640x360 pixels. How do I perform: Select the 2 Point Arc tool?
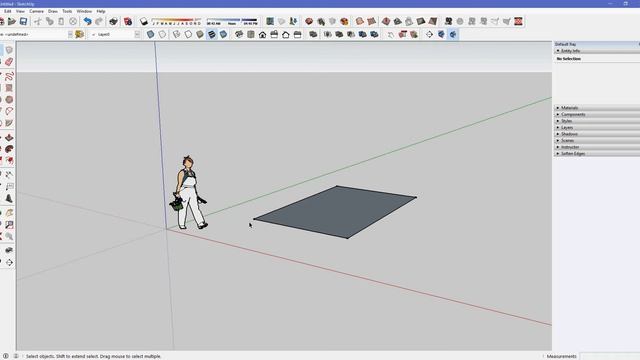pos(9,111)
